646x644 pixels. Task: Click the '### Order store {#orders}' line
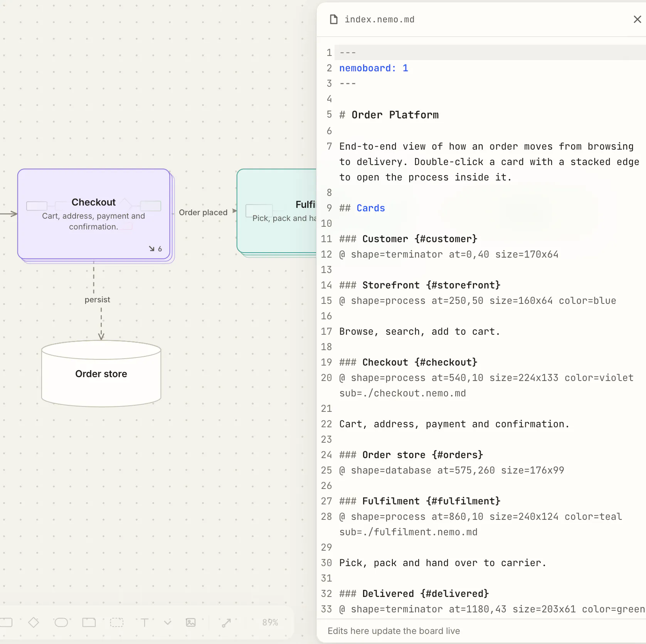(411, 455)
